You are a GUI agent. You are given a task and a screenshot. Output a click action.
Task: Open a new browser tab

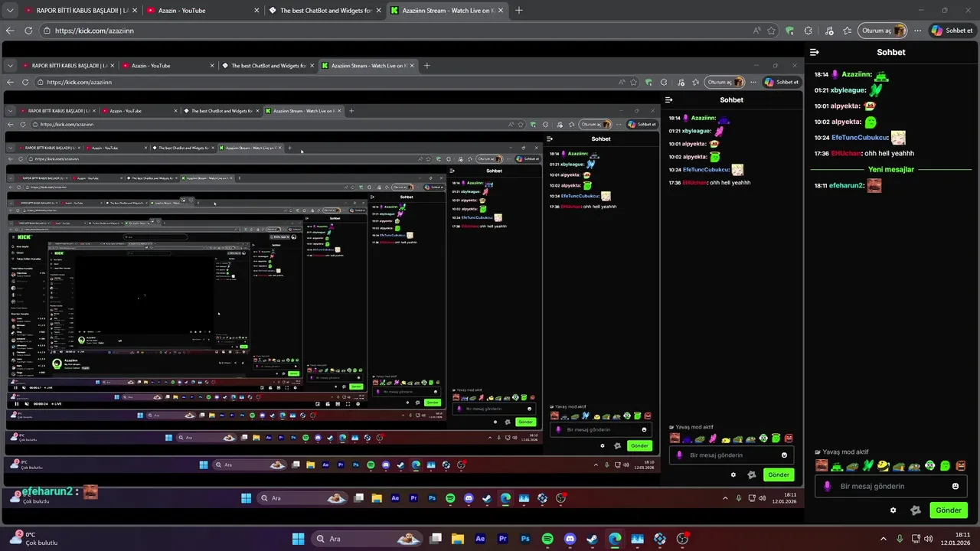[x=519, y=11]
